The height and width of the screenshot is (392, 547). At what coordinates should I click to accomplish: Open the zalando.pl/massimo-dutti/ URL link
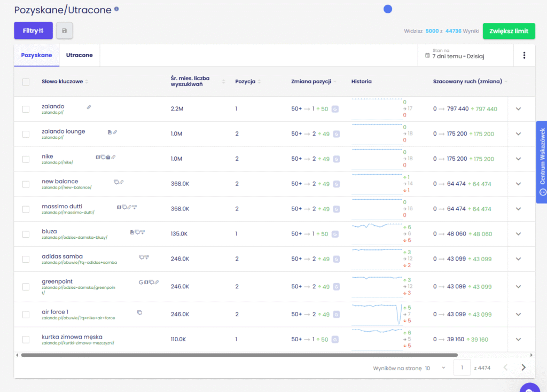68,213
